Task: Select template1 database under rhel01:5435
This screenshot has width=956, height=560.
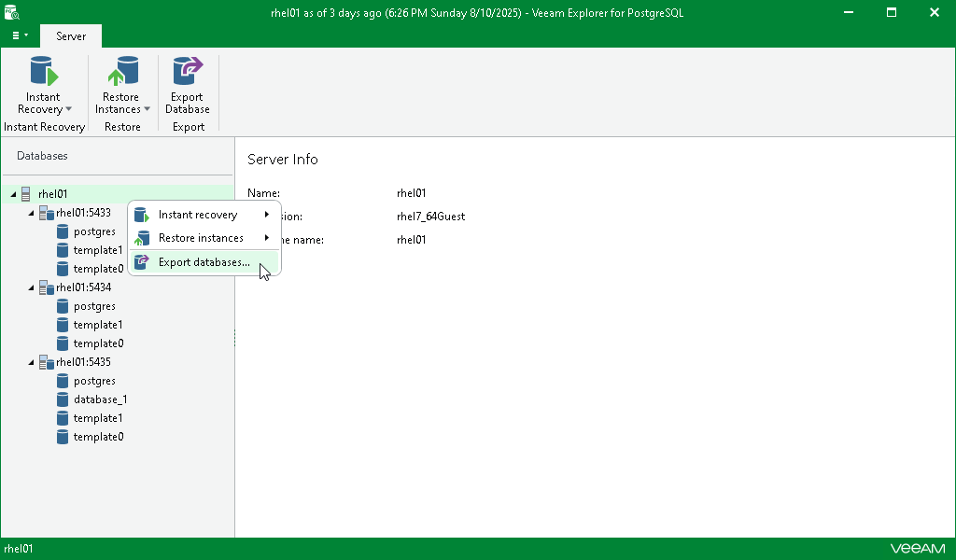Action: pos(98,418)
